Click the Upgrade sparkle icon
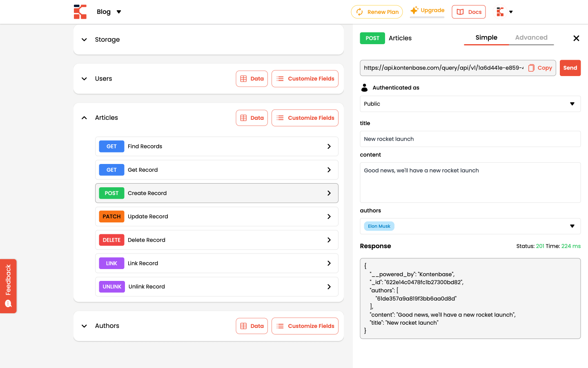Screen dimensions: 588x368 click(414, 10)
